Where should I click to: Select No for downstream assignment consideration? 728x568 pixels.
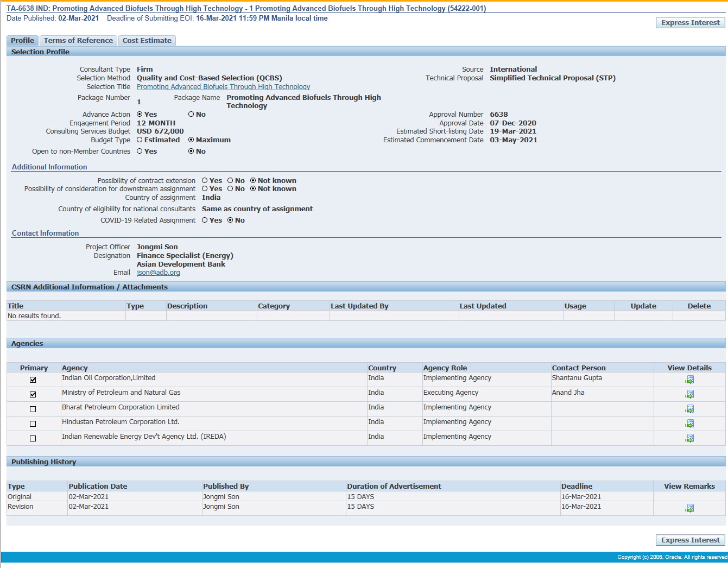(x=230, y=188)
